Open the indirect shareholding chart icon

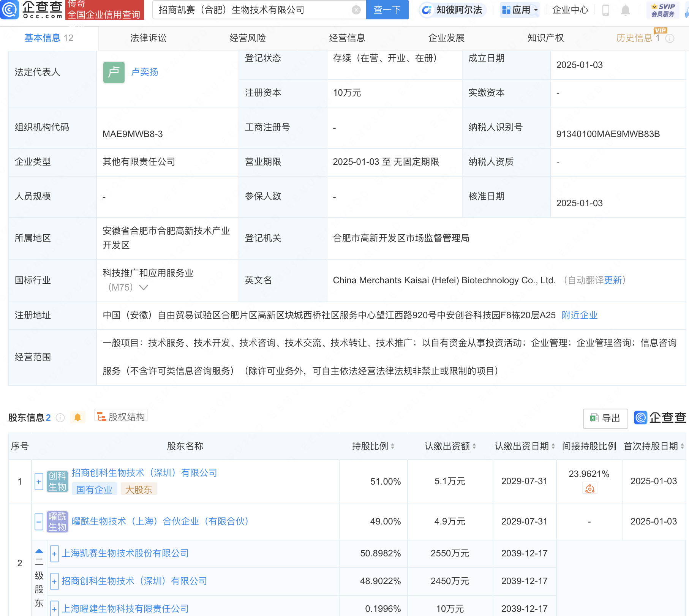(589, 488)
